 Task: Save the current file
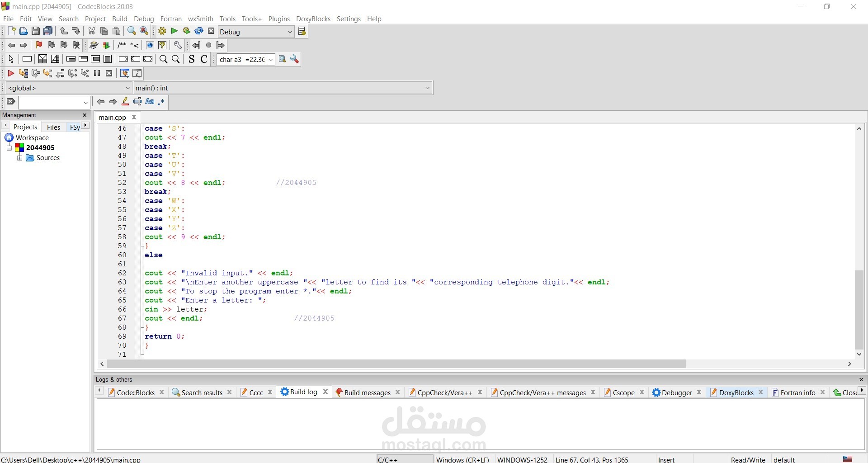coord(36,31)
